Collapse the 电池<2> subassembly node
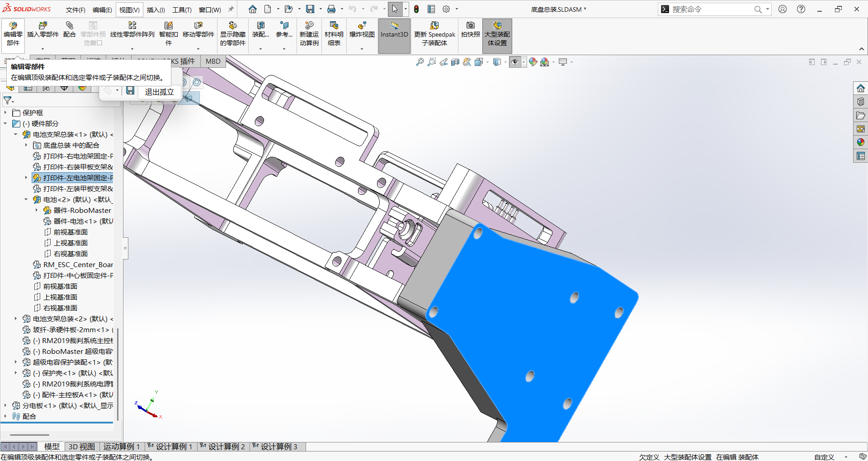This screenshot has height=461, width=868. (26, 199)
